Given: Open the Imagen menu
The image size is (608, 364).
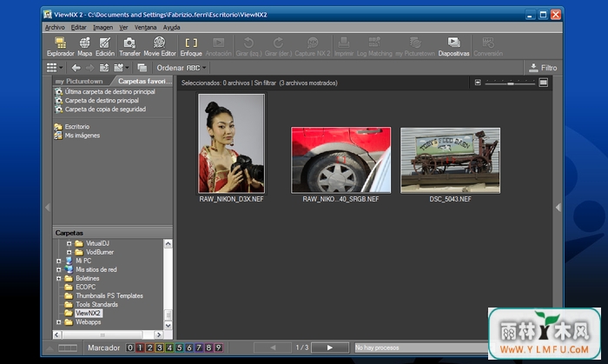Looking at the screenshot, I should coord(102,28).
